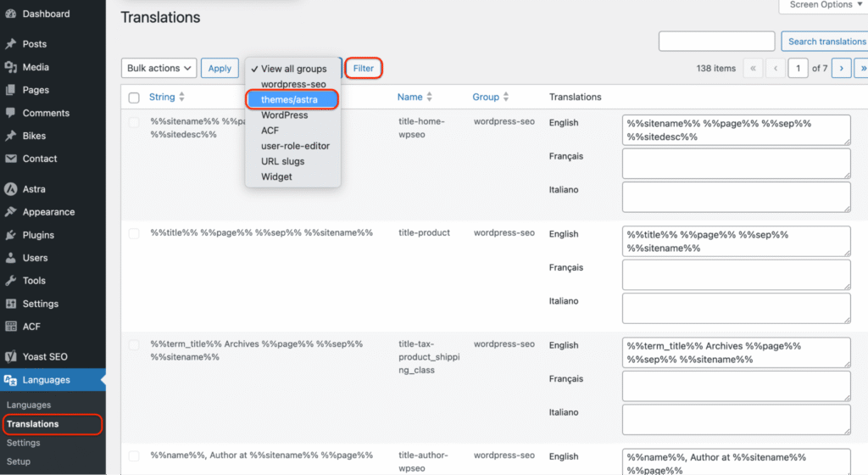This screenshot has height=475, width=868.
Task: Check the title-product row checkbox
Action: pyautogui.click(x=134, y=233)
